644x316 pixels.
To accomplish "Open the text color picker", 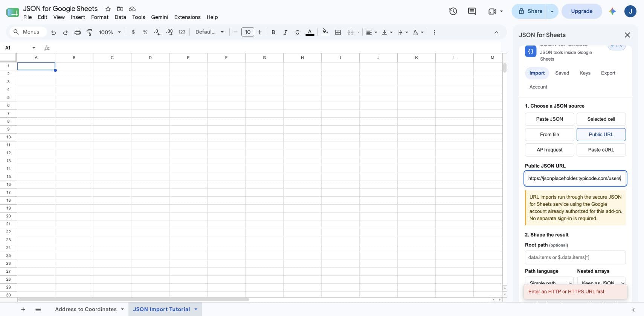I will coord(310,32).
